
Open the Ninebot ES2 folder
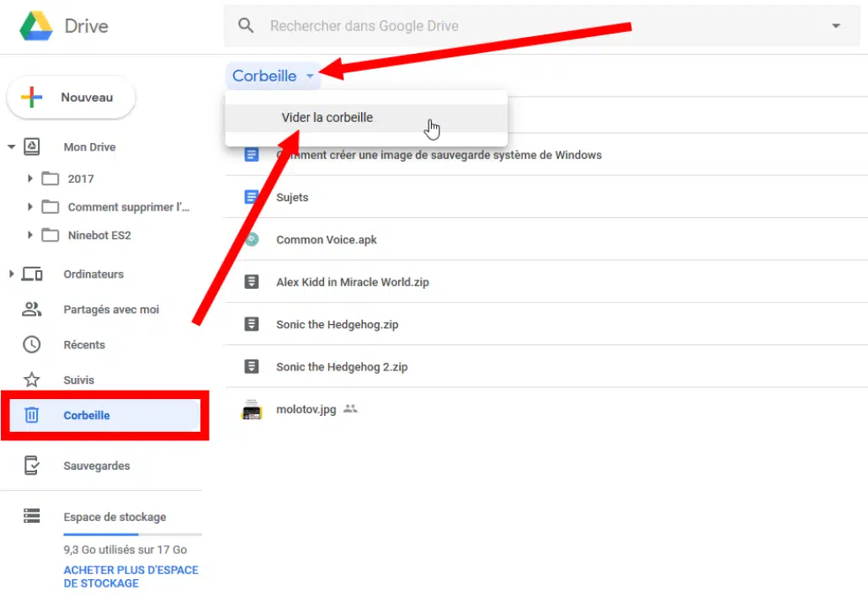click(x=99, y=235)
